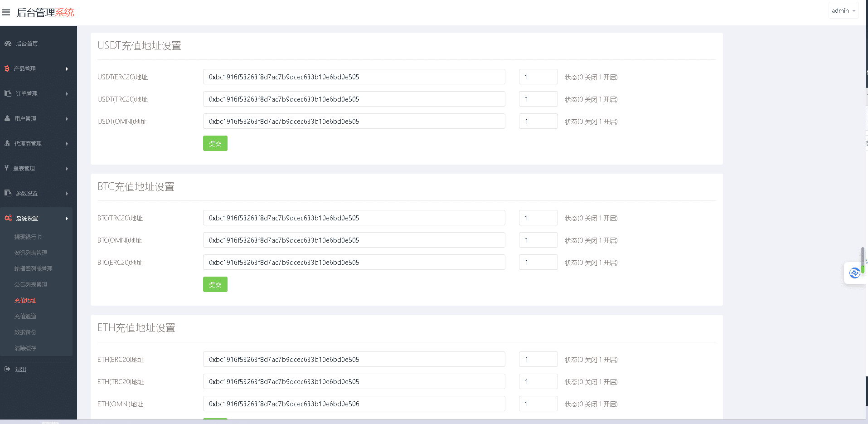Viewport: 868px width, 424px height.
Task: Click the hamburger menu icon
Action: click(6, 12)
